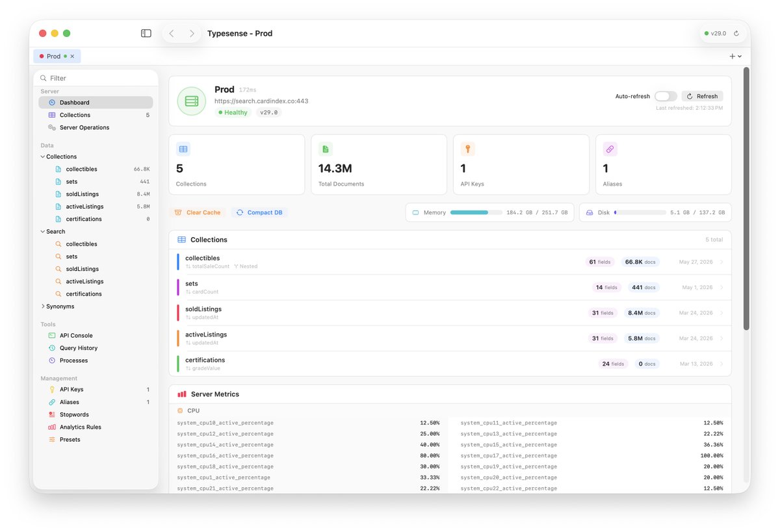Click the Memory usage bar

(x=476, y=212)
